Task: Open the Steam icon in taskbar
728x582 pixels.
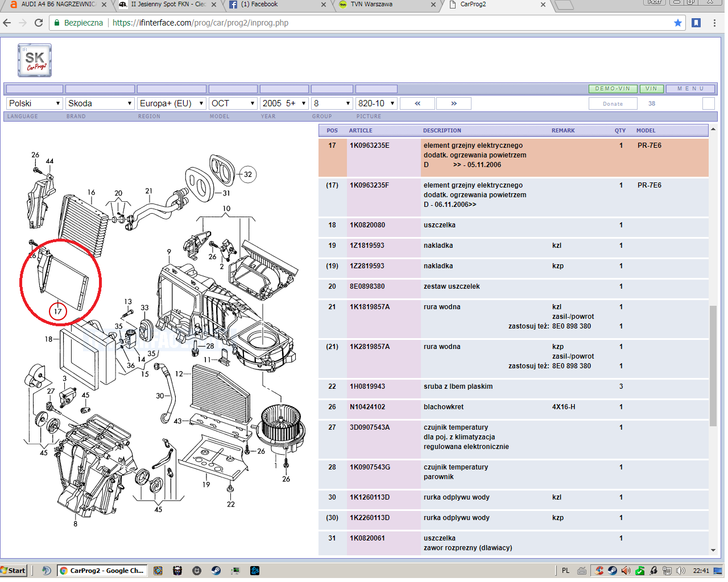Action: click(216, 571)
